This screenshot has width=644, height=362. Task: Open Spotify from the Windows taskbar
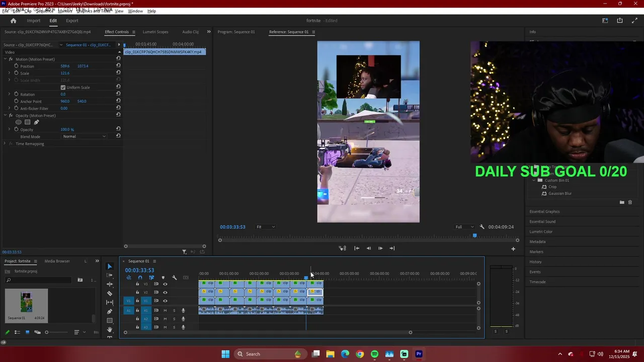click(374, 354)
